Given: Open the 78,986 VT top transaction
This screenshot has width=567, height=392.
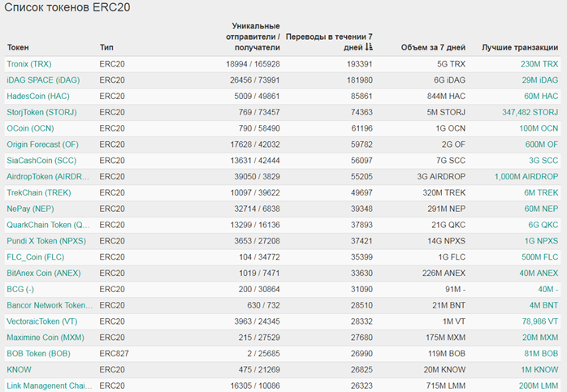Looking at the screenshot, I should 536,321.
